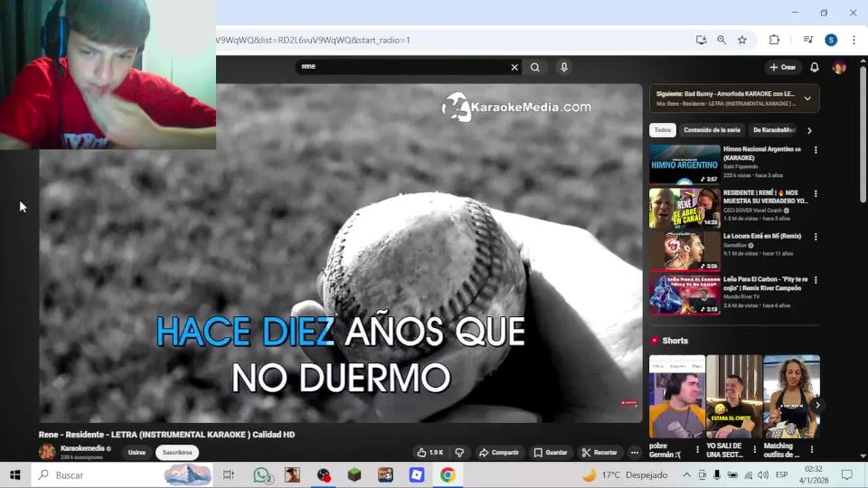Image resolution: width=868 pixels, height=488 pixels.
Task: Open the Chrome three-dot menu
Action: tap(854, 40)
